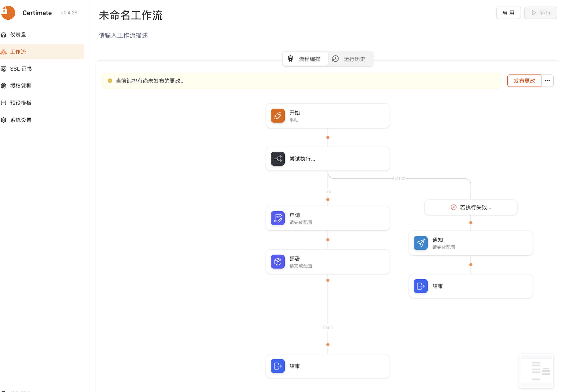
Task: Go to SSL 证书 menu item
Action: tap(42, 69)
